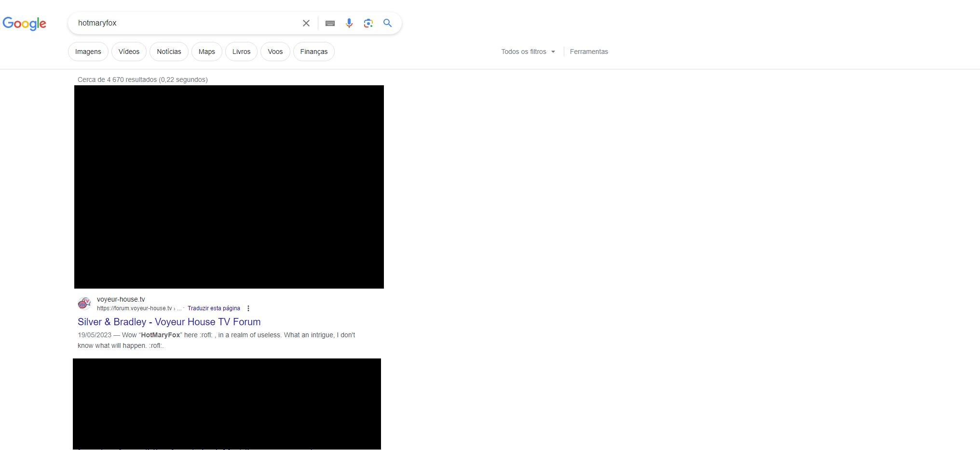Select the Voos filter
The image size is (980, 450).
tap(275, 52)
